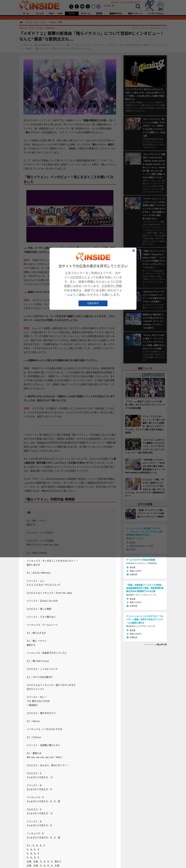Click the search magnifier icon
186x868 pixels.
tap(138, 6)
